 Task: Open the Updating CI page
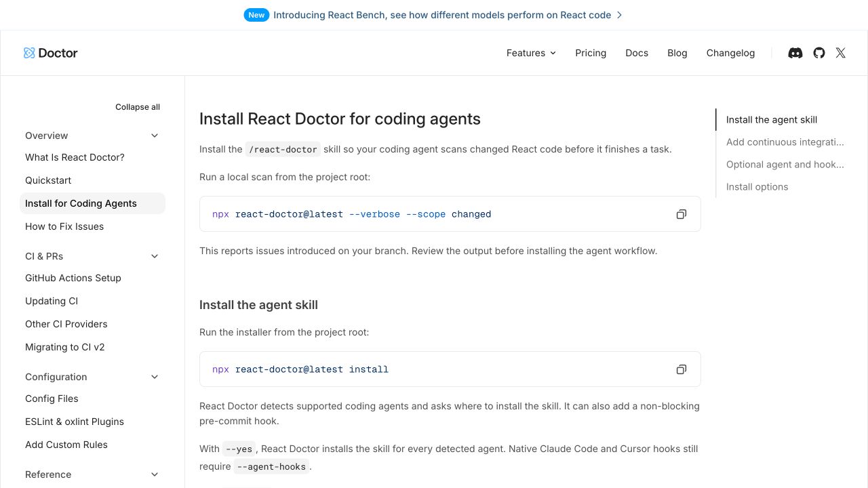92,301
